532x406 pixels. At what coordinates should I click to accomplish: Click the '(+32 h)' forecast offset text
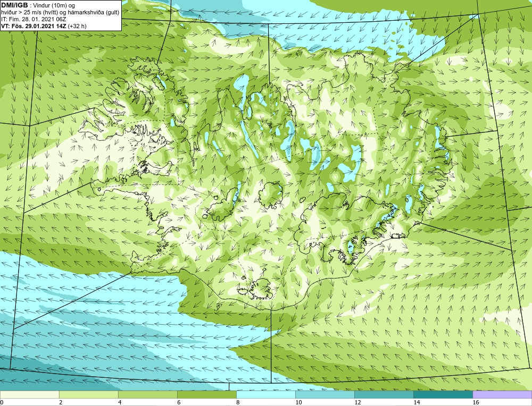tap(77, 26)
